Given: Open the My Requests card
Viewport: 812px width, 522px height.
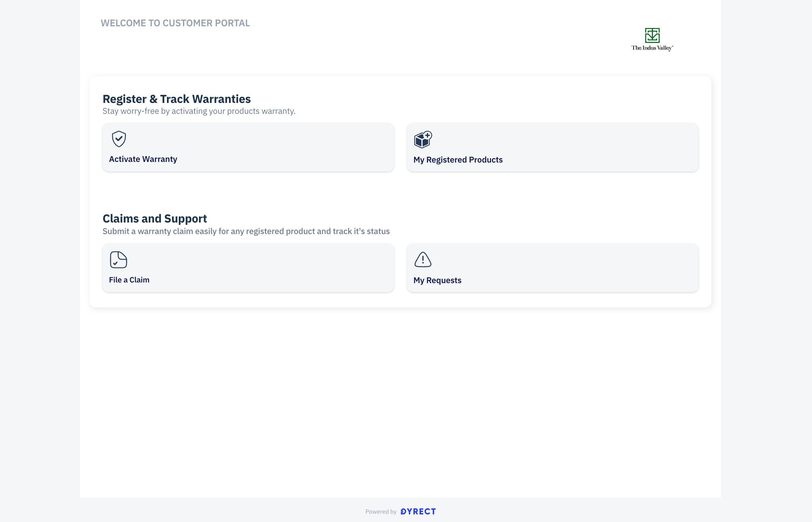Looking at the screenshot, I should coord(552,268).
